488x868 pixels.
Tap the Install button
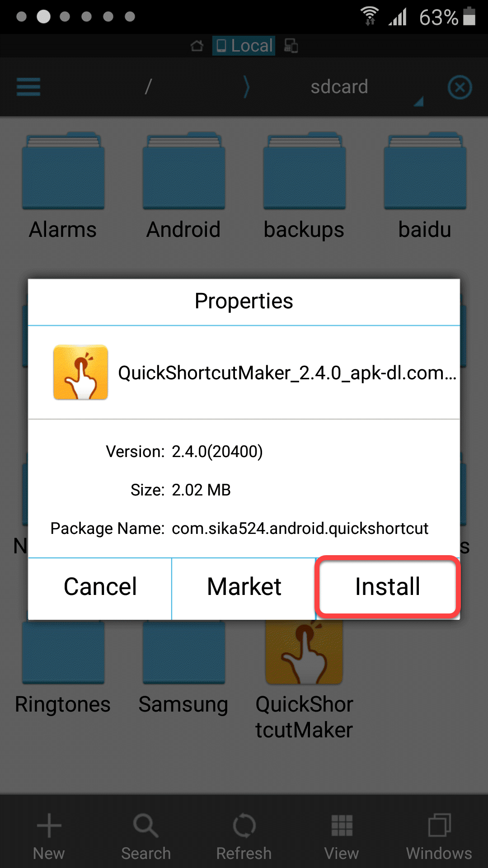tap(388, 587)
